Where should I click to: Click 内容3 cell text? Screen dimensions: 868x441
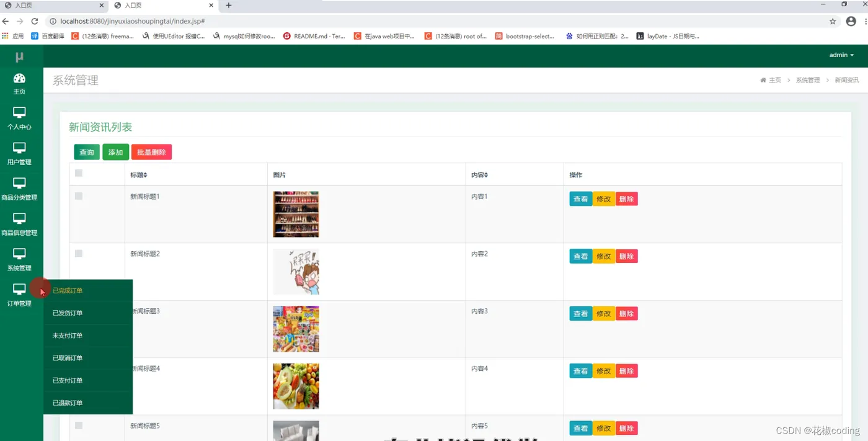pos(479,311)
